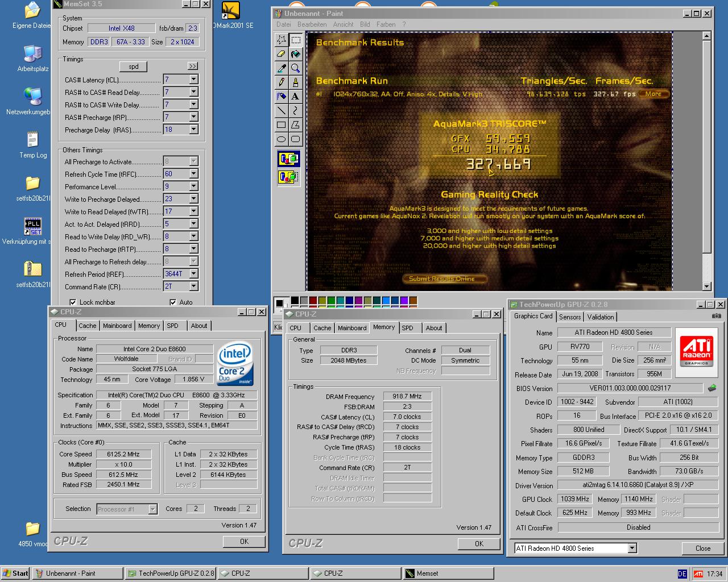Open the RAS# Precharge (tRP) dropdown
This screenshot has width=728, height=582.
point(193,117)
